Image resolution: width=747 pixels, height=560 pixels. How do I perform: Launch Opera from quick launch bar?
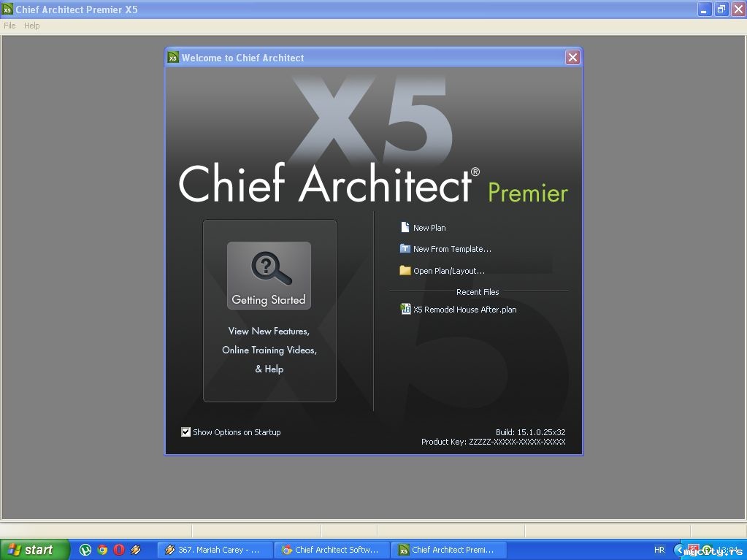[x=119, y=550]
